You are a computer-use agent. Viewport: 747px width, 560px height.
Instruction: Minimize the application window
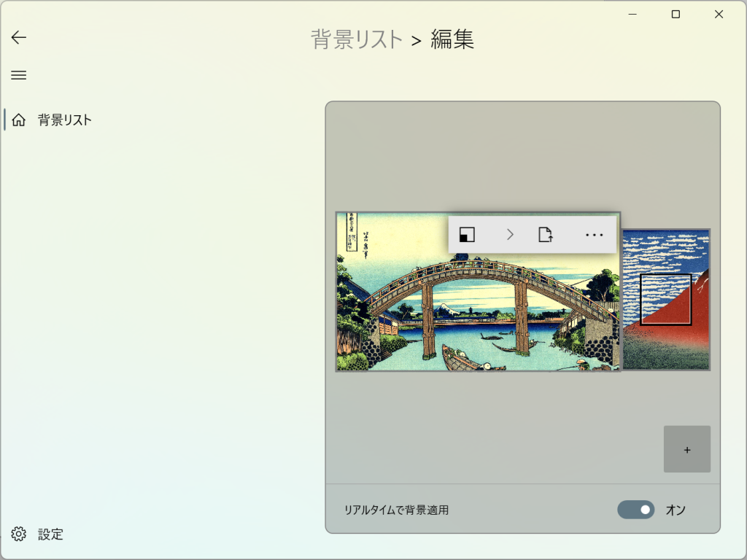click(632, 15)
